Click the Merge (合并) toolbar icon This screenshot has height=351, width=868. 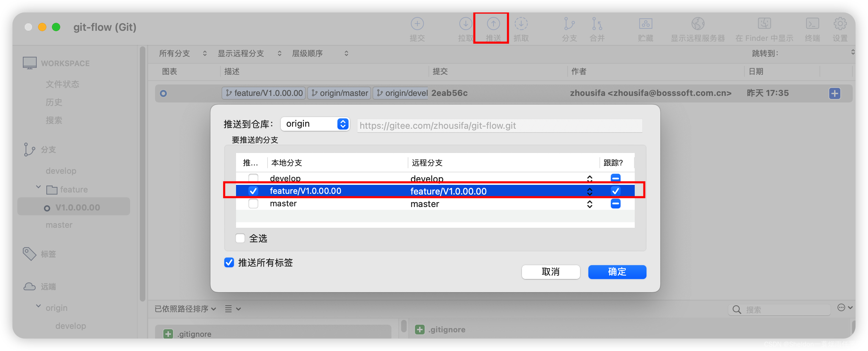pos(597,24)
